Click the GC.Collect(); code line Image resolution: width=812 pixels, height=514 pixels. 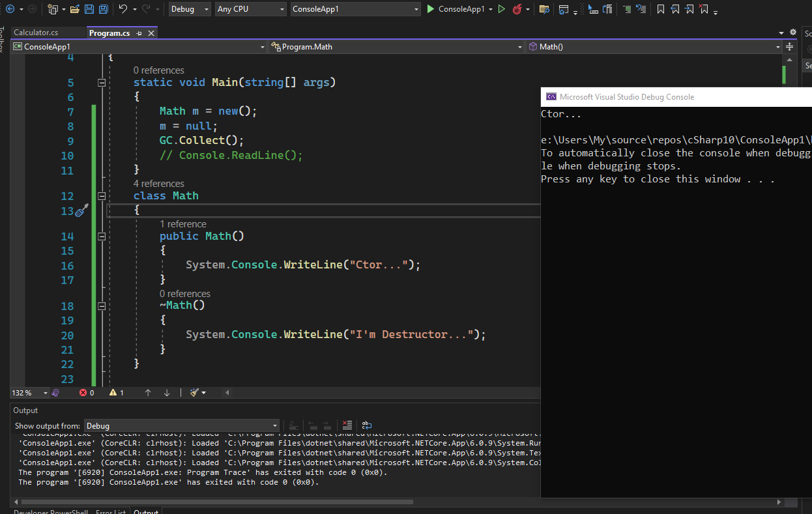tap(201, 141)
